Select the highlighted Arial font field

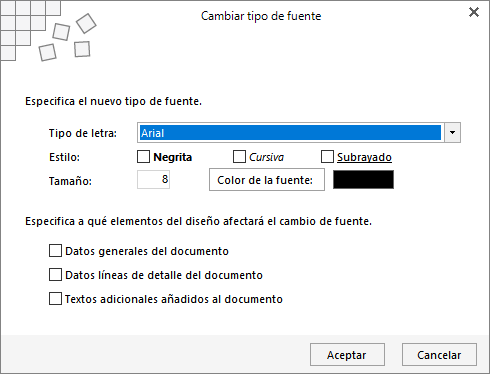pos(290,133)
